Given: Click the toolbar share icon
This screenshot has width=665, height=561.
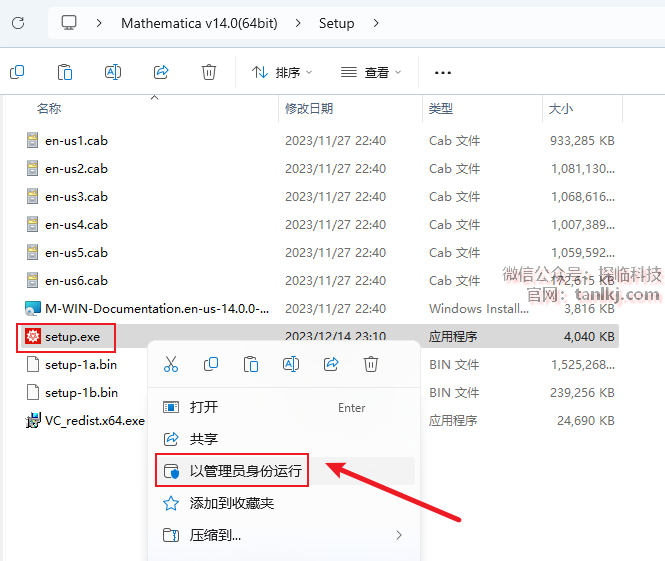Looking at the screenshot, I should pyautogui.click(x=161, y=73).
